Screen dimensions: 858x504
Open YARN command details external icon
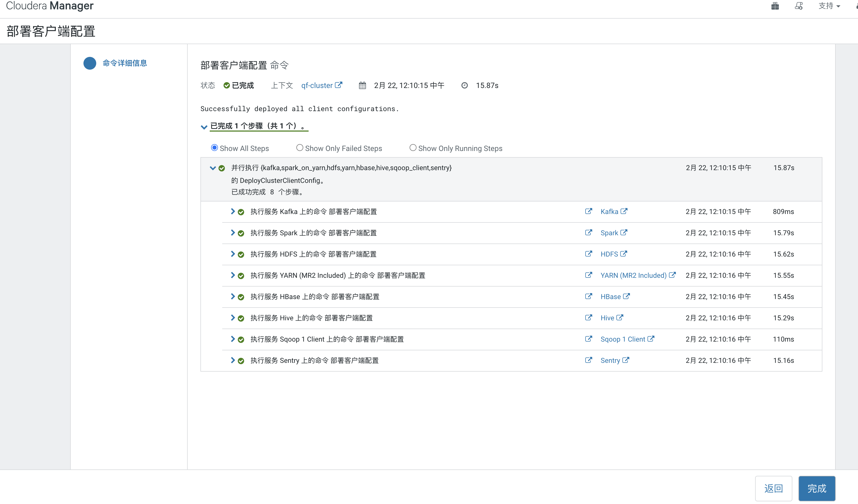tap(588, 275)
